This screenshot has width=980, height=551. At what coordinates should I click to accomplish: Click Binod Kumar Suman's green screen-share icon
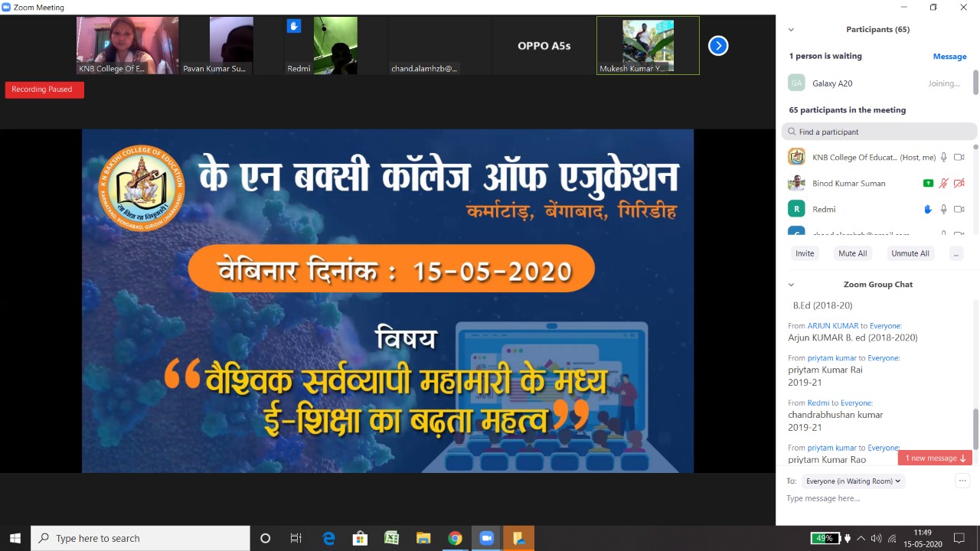point(928,184)
